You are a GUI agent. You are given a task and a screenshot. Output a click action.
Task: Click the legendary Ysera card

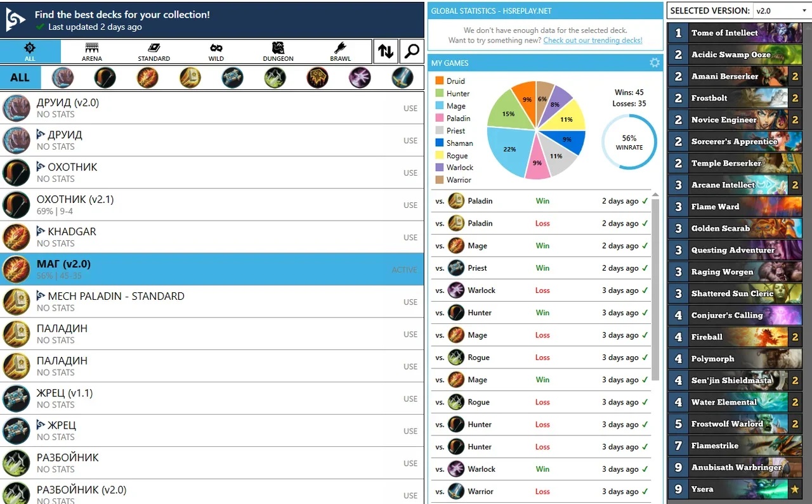pos(735,489)
